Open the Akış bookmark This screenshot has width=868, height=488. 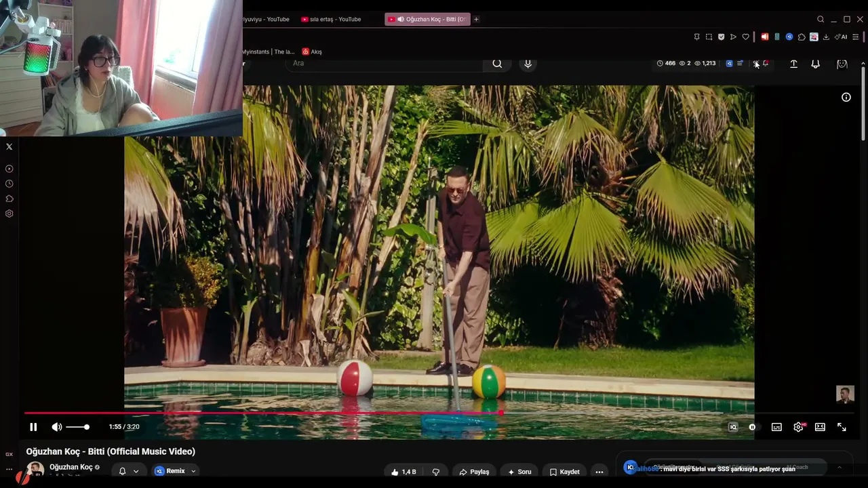tap(312, 52)
